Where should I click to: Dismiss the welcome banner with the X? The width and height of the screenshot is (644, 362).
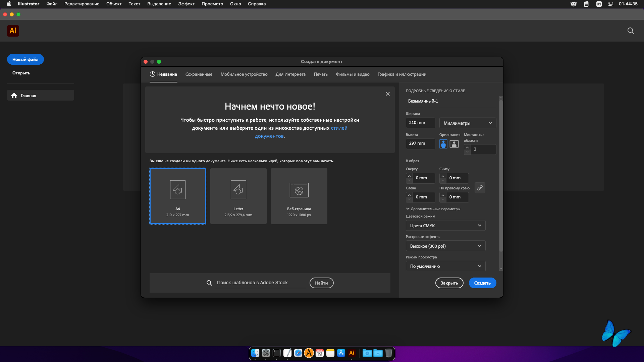(388, 94)
